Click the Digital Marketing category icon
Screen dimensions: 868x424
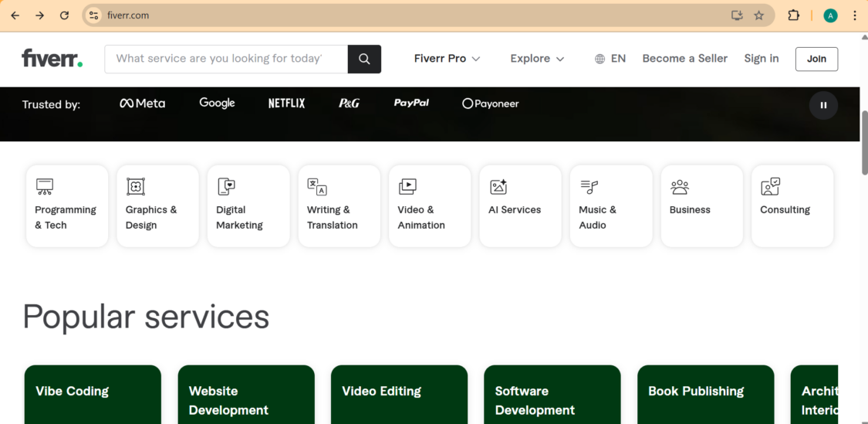226,187
